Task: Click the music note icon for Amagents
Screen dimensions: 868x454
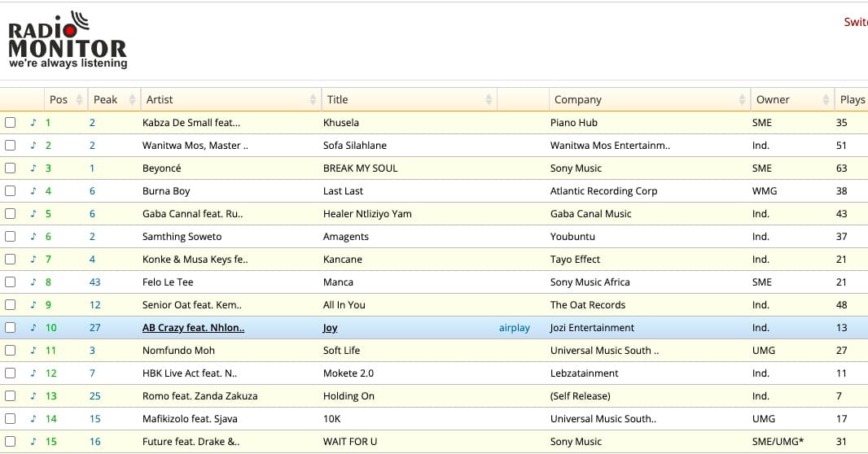Action: [33, 237]
